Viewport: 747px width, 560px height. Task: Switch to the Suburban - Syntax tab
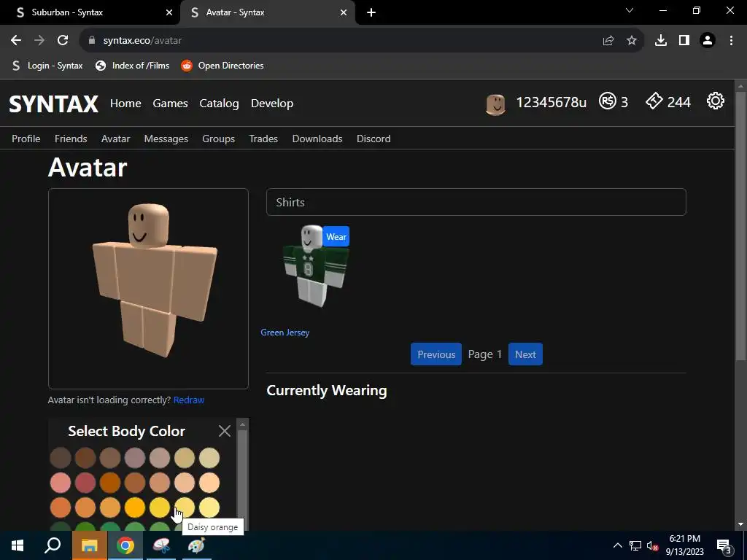pos(90,12)
